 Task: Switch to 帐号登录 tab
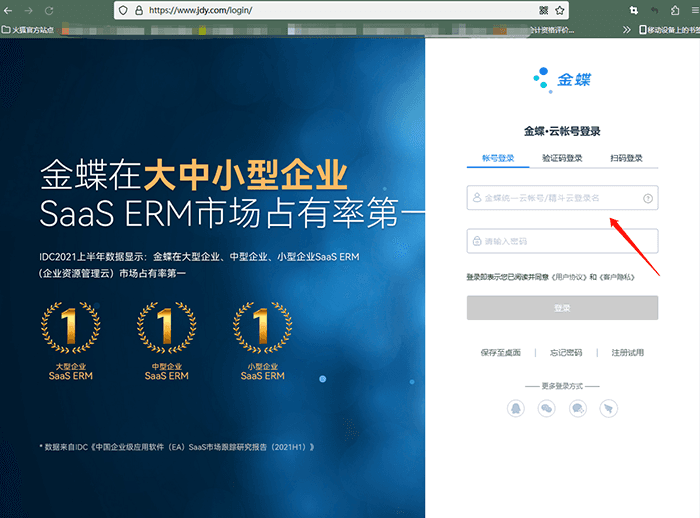click(x=498, y=158)
